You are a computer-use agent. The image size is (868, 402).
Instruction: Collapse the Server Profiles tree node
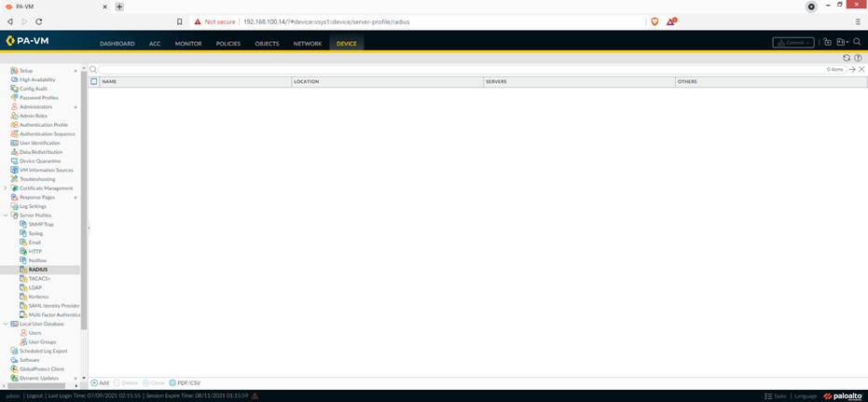pos(6,215)
